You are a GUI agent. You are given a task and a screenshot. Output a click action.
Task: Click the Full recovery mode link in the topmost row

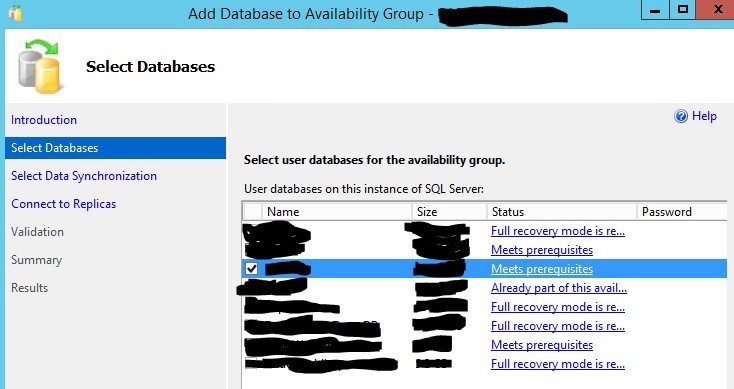point(558,231)
